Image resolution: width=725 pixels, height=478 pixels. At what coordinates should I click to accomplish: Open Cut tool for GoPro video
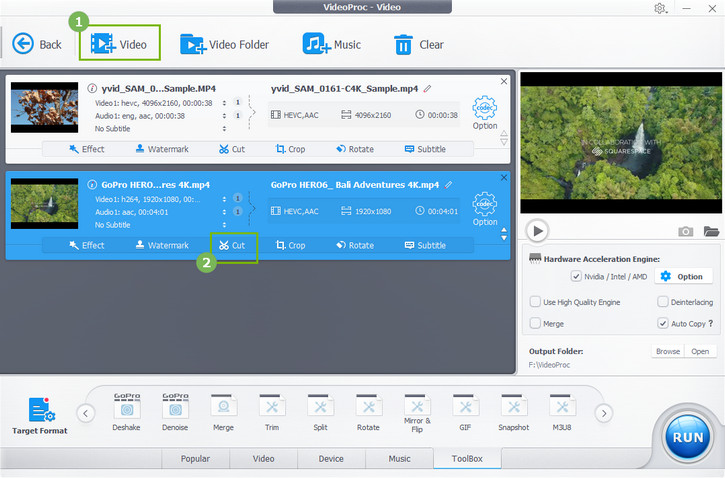232,245
